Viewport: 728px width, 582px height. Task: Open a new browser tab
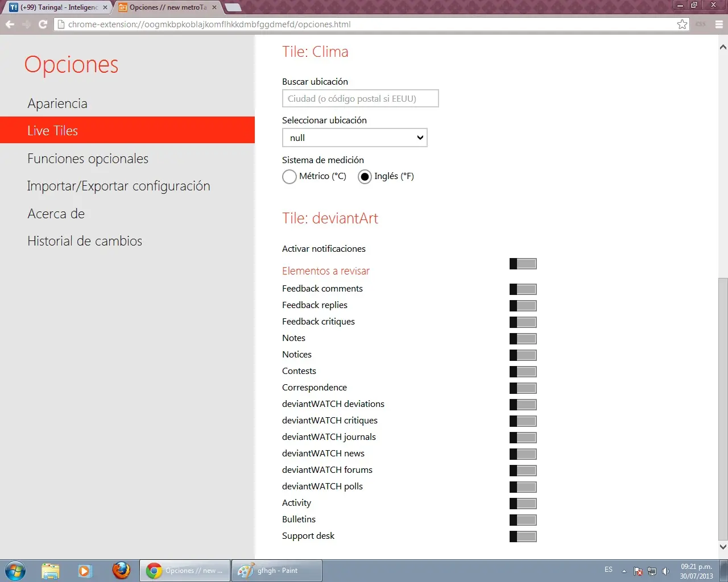coord(233,7)
